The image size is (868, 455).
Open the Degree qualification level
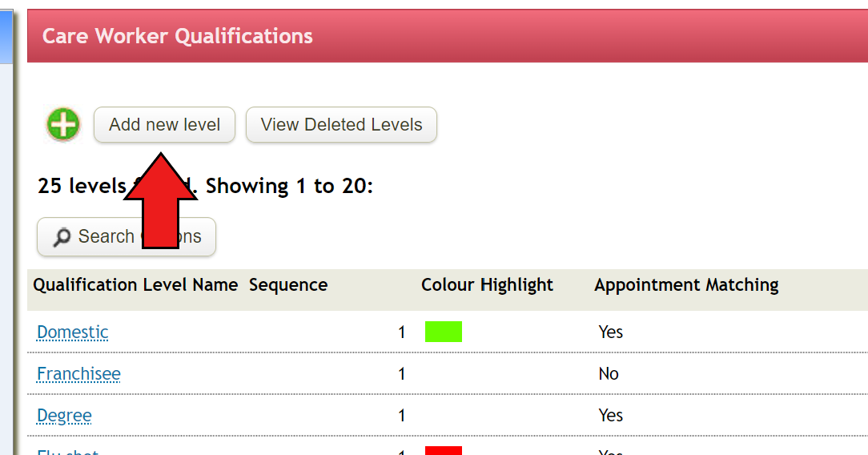[64, 416]
